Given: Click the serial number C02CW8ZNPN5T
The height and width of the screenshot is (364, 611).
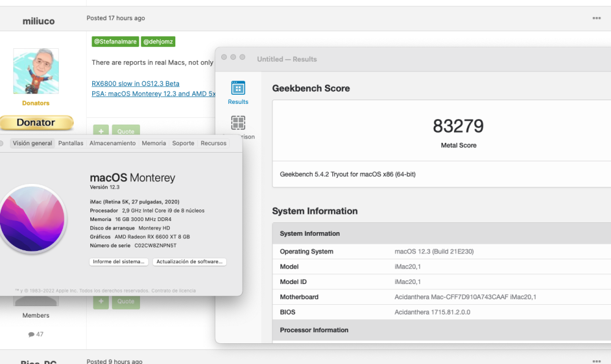Looking at the screenshot, I should [x=155, y=246].
